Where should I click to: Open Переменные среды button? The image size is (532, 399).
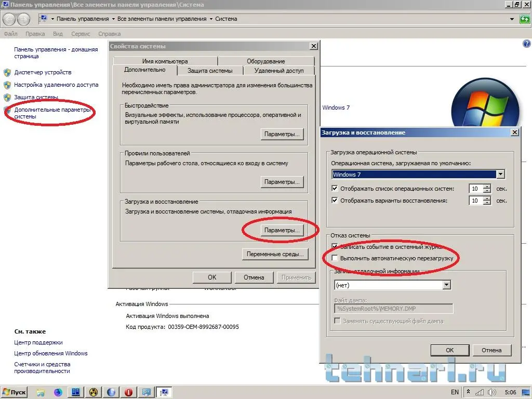pos(275,254)
